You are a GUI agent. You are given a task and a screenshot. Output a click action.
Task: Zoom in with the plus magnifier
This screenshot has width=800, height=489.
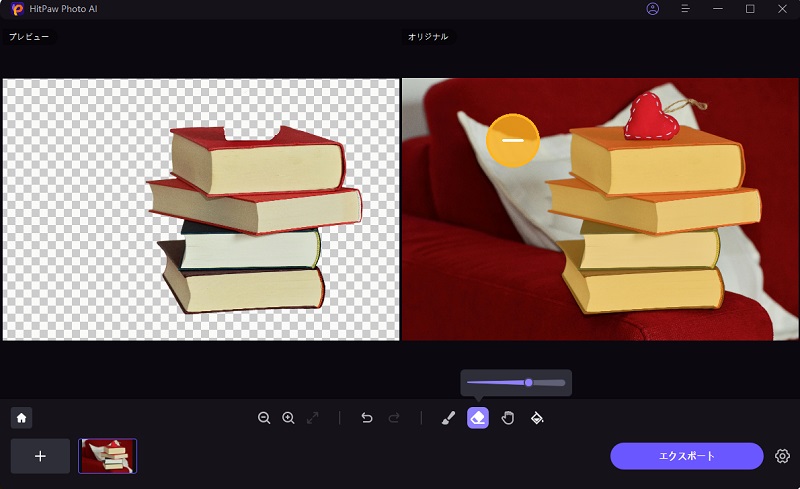288,418
